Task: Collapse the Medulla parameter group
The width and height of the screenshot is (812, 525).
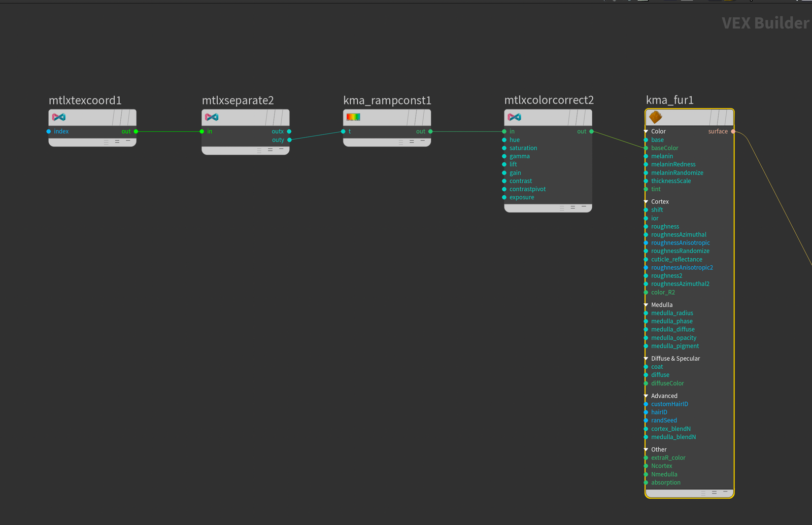Action: coord(646,305)
